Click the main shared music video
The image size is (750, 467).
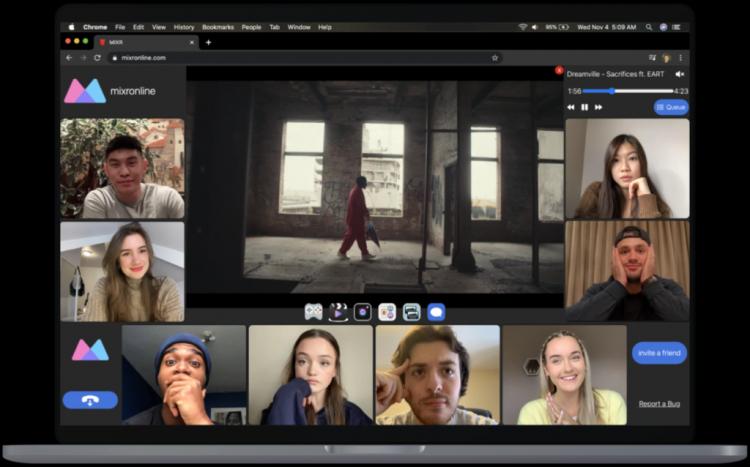tap(375, 187)
